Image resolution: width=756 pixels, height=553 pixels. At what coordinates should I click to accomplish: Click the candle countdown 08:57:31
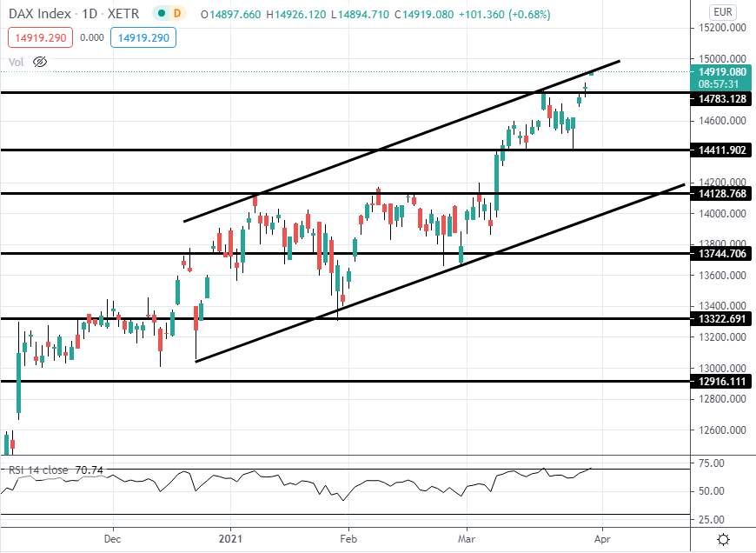[719, 84]
